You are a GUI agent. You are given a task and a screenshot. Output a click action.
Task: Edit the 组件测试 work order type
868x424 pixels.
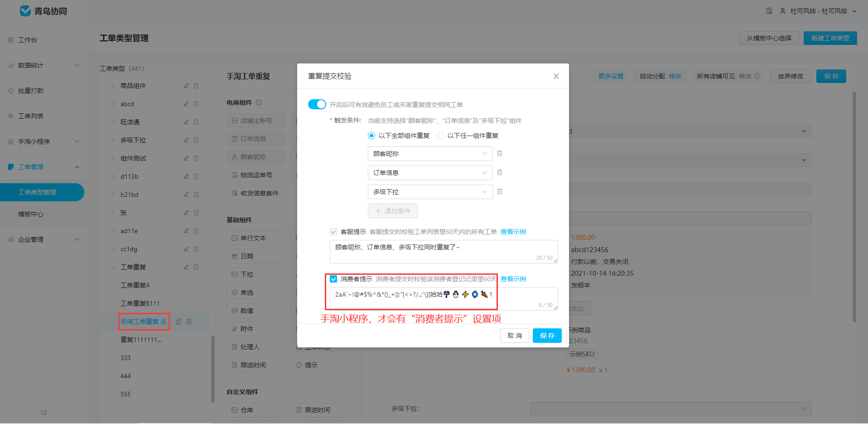click(186, 158)
